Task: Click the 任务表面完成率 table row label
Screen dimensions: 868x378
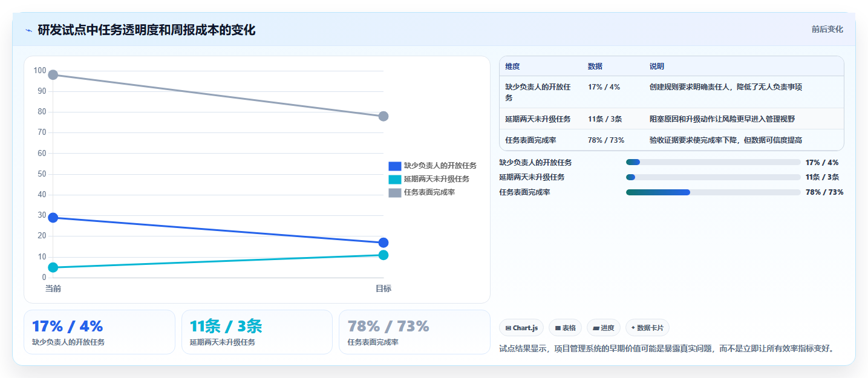Action: click(x=531, y=140)
